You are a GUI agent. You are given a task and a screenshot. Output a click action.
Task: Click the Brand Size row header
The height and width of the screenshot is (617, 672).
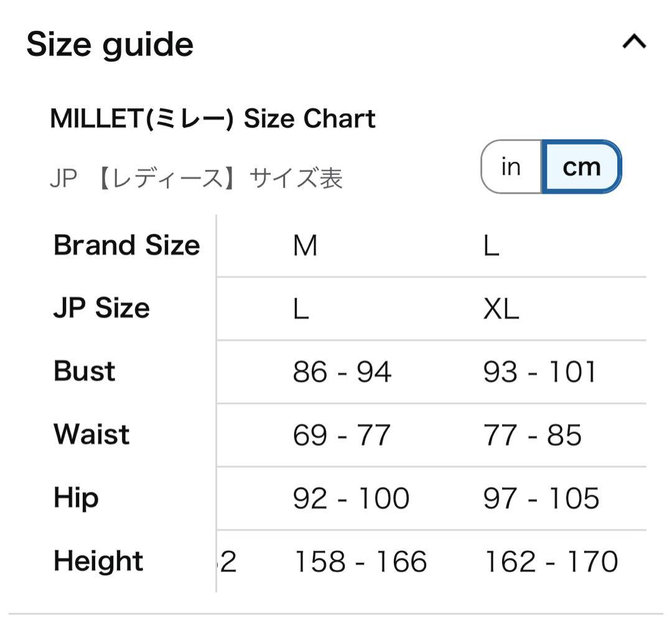click(127, 245)
